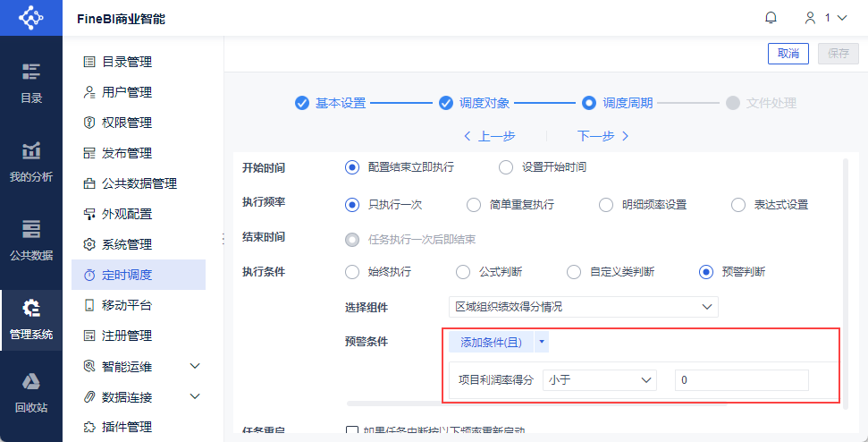Click the 保存 save button
The image size is (868, 442).
(839, 54)
